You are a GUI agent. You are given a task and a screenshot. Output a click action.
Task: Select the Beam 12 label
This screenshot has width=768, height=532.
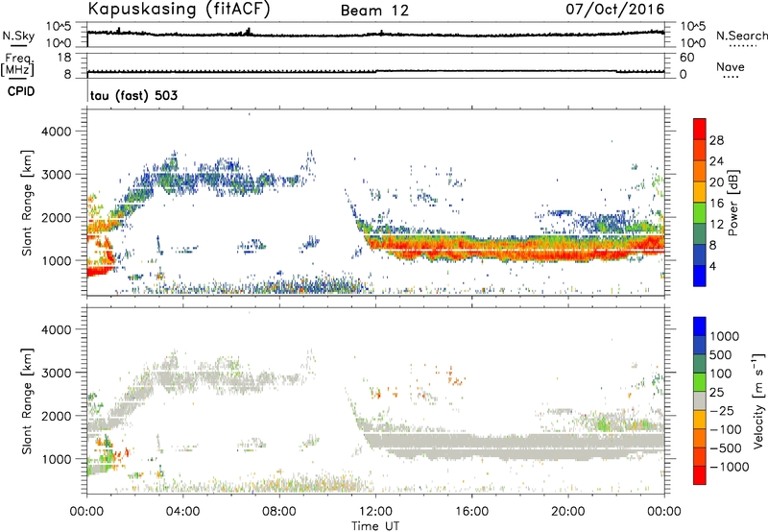pos(374,11)
